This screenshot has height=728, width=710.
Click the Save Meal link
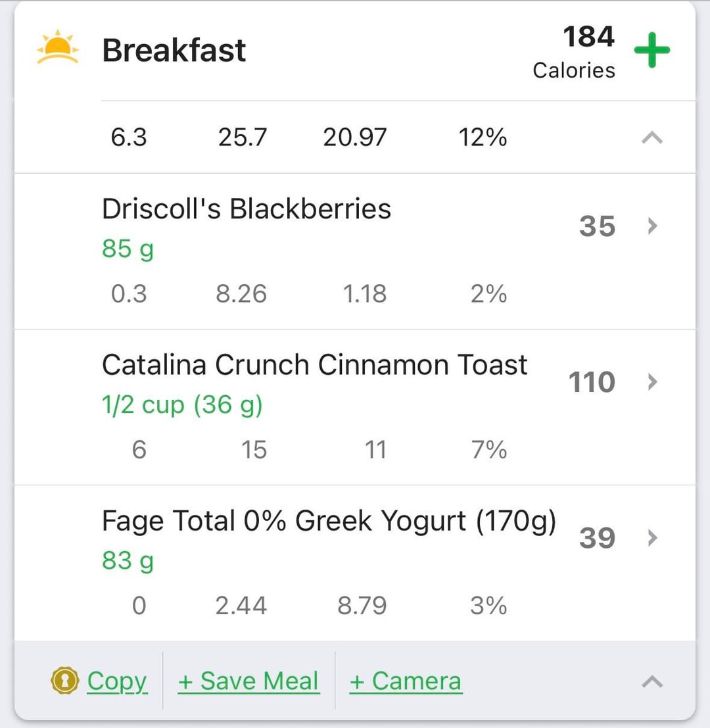(248, 681)
